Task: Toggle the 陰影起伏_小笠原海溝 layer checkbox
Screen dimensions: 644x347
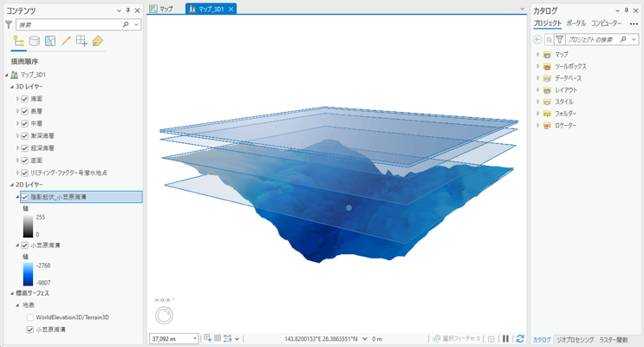Action: (24, 197)
